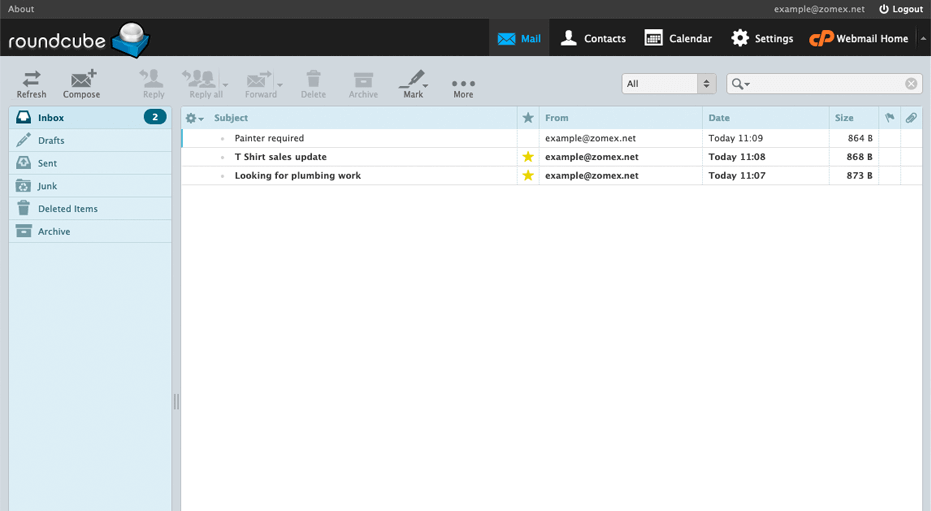This screenshot has width=931, height=511.
Task: Open the Junk folder
Action: pos(90,186)
